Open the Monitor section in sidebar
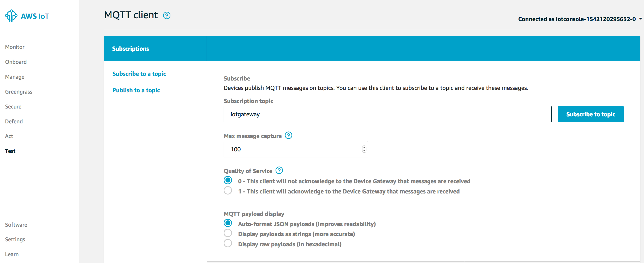Viewport: 644px width, 263px height. coord(15,47)
